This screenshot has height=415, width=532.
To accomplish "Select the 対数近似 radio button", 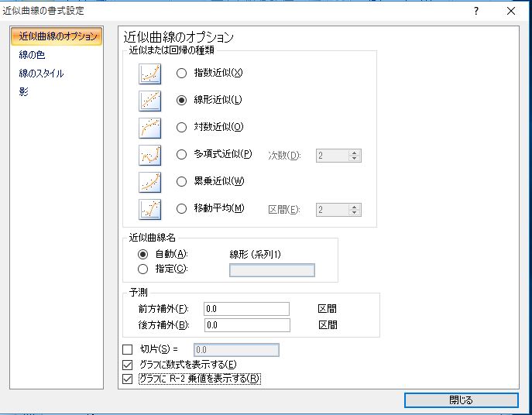I will (x=182, y=128).
